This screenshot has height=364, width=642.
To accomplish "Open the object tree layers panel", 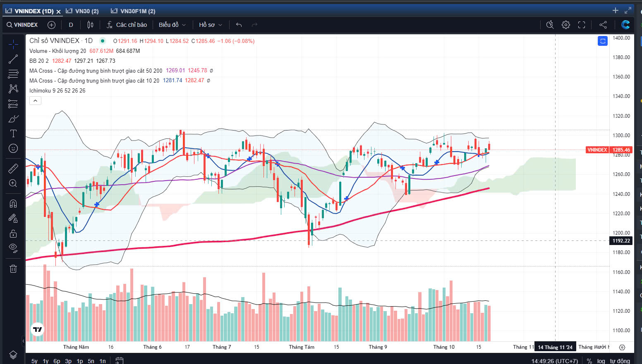I will tap(13, 355).
